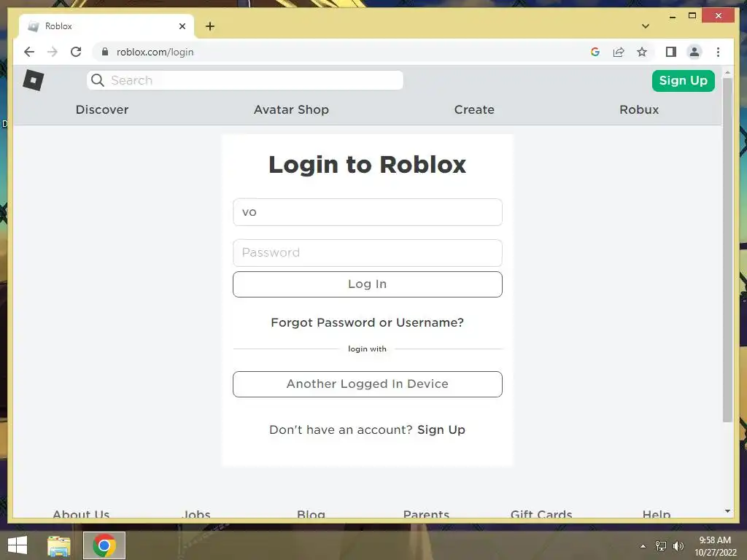Click the Sign Up link below login
The height and width of the screenshot is (560, 747).
point(441,429)
